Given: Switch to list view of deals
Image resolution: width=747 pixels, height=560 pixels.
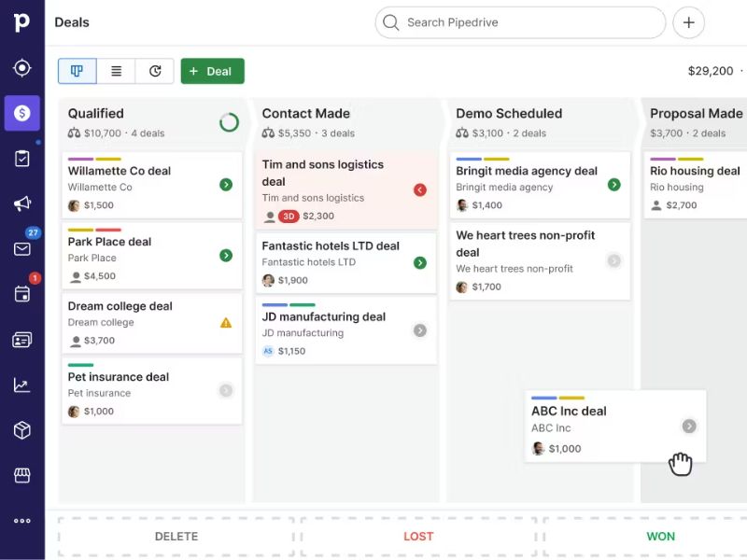Looking at the screenshot, I should [x=116, y=71].
